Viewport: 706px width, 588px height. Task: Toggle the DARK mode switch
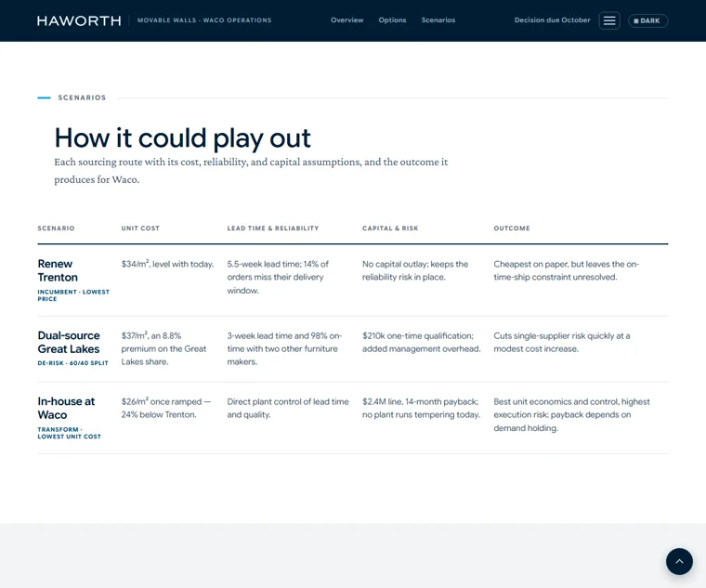click(647, 20)
